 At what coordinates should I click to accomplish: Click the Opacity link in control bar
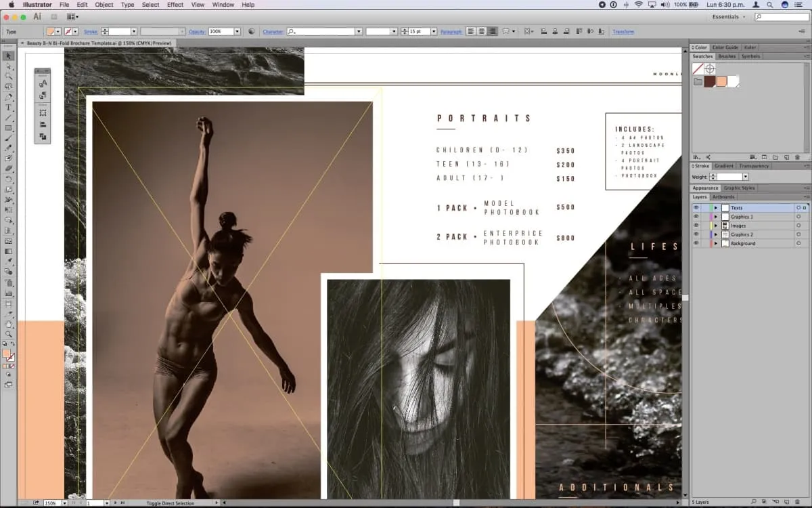(x=196, y=32)
